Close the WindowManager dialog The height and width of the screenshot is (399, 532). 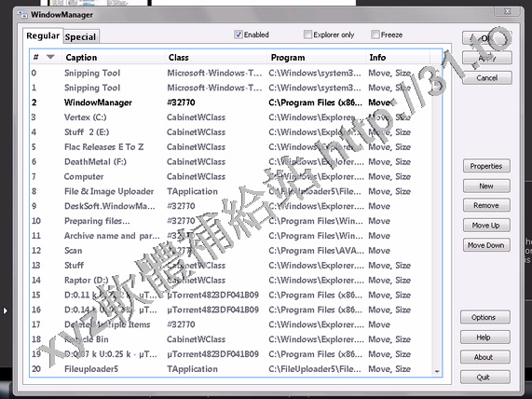[x=507, y=11]
